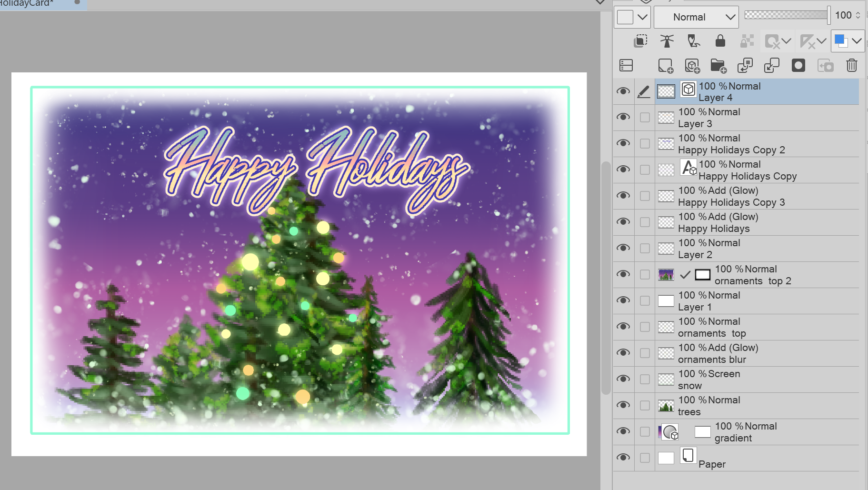Viewport: 868px width, 490px height.
Task: Click the palette color white swatch
Action: (625, 17)
